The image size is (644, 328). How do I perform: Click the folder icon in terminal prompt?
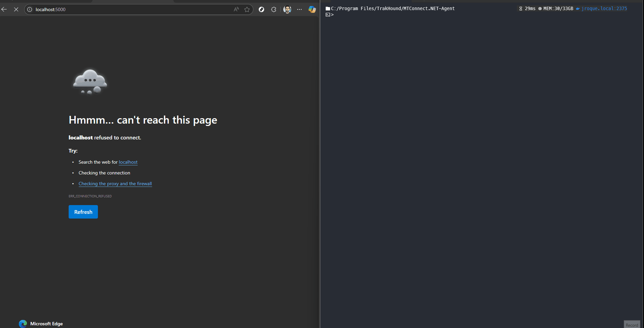(328, 9)
